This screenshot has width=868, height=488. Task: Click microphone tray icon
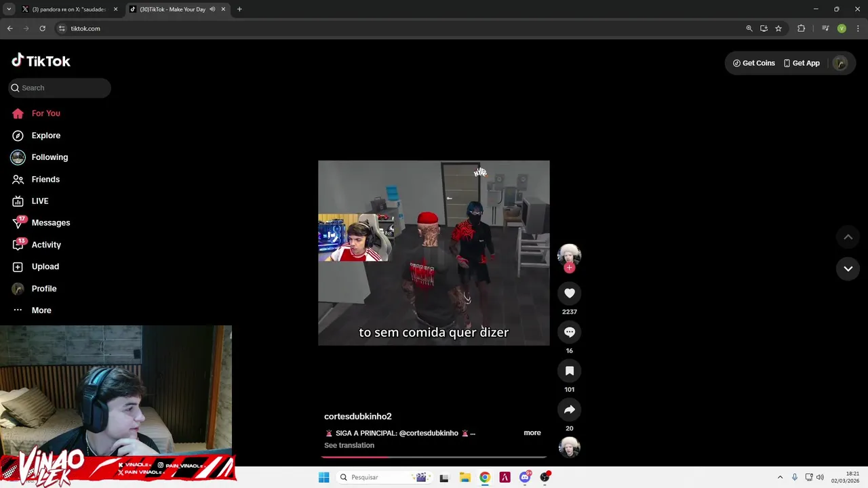coord(795,477)
